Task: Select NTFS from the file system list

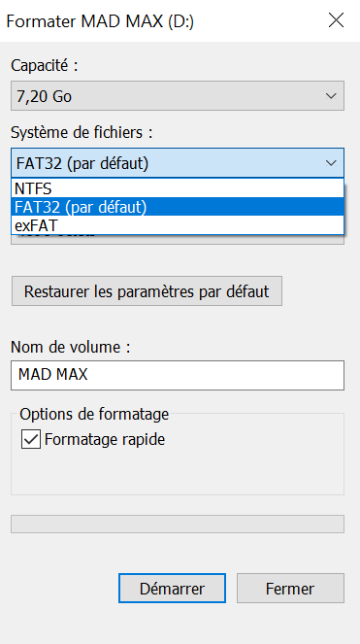Action: [178, 188]
